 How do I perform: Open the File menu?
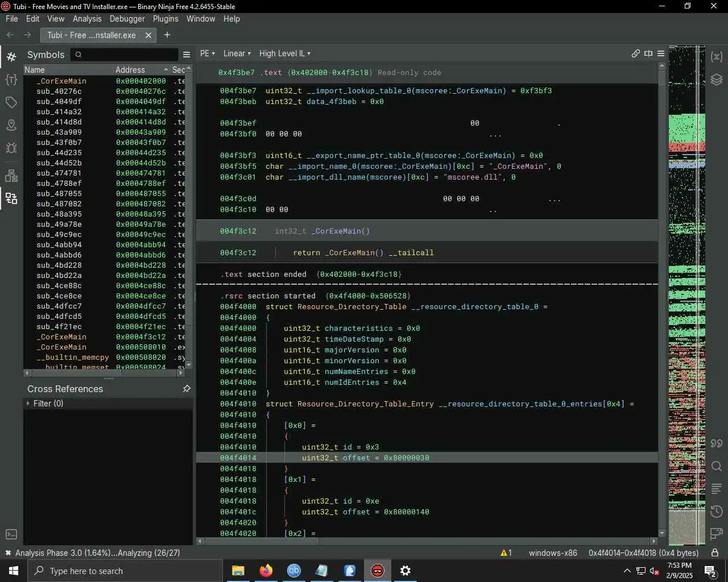[x=12, y=19]
